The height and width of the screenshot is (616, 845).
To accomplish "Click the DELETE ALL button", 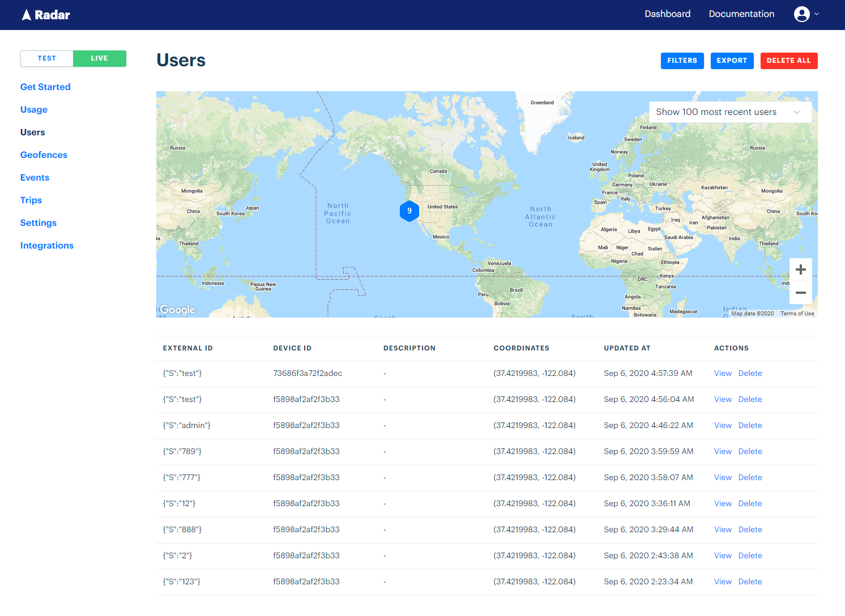I will point(788,61).
